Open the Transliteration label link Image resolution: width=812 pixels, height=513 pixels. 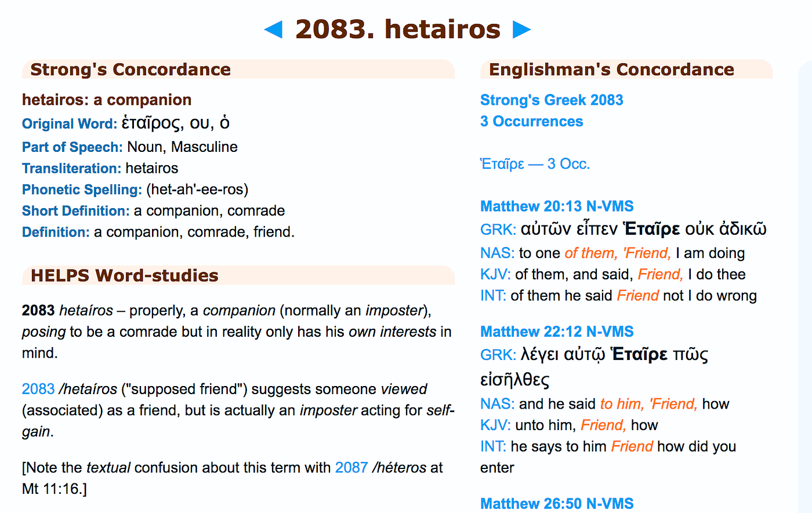[71, 169]
